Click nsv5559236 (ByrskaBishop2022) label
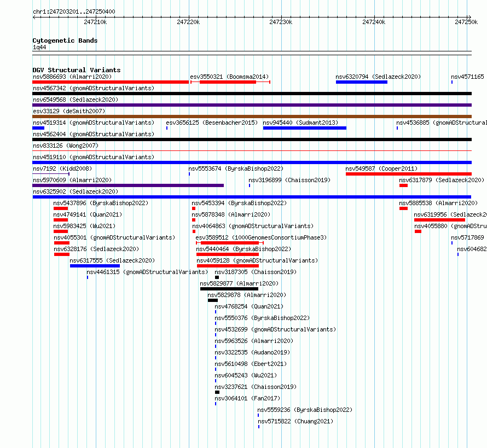Image resolution: width=487 pixels, height=448 pixels. 305,410
